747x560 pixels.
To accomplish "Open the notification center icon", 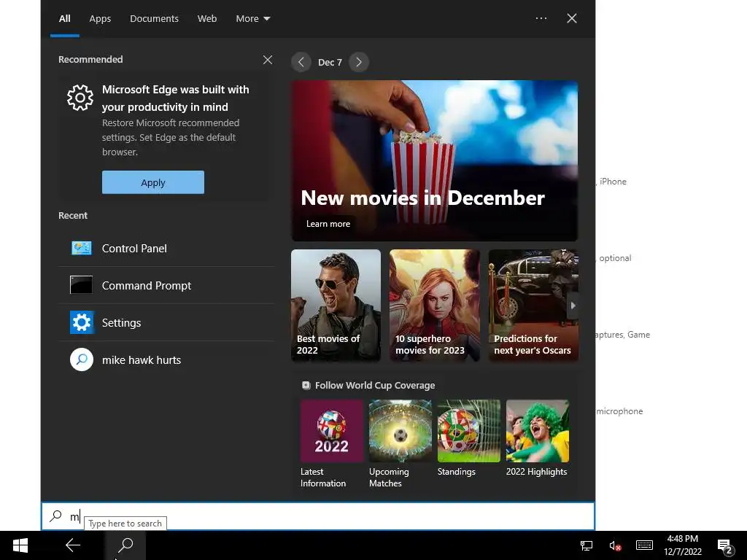I will (724, 546).
